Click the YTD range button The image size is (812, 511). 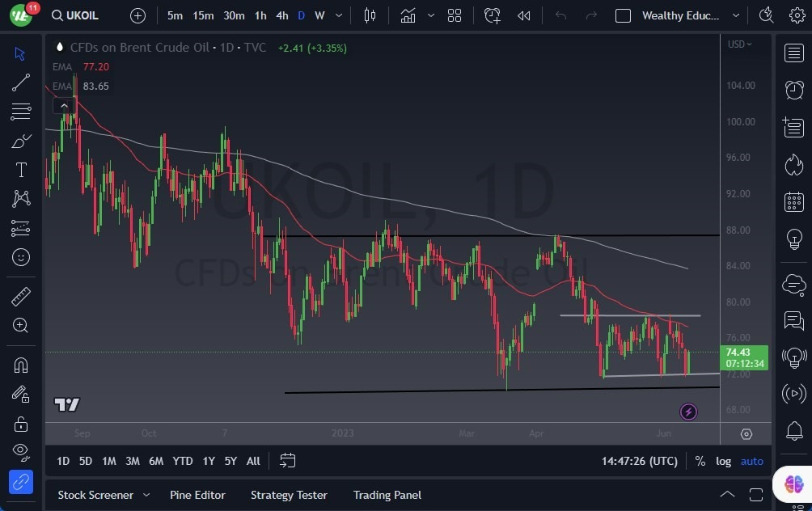[x=182, y=461]
